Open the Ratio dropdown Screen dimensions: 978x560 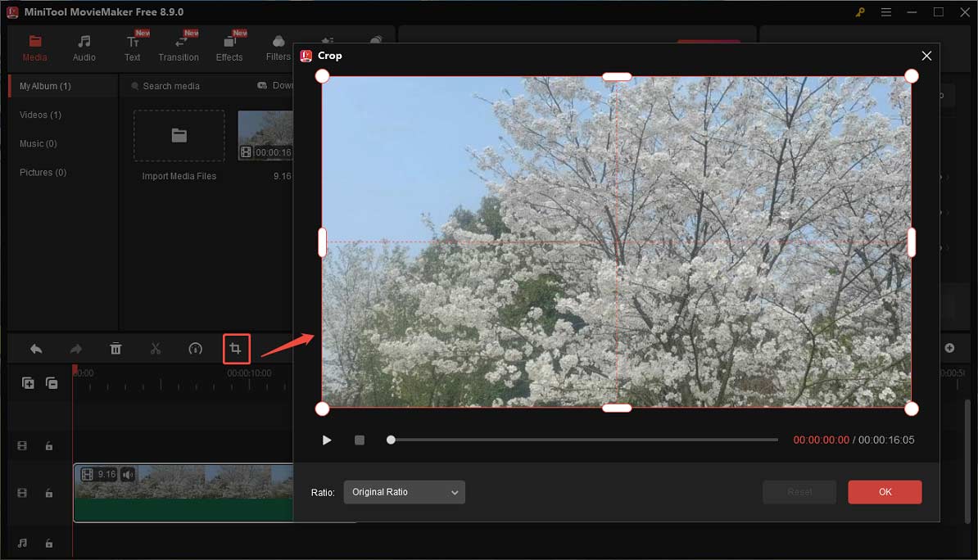404,492
